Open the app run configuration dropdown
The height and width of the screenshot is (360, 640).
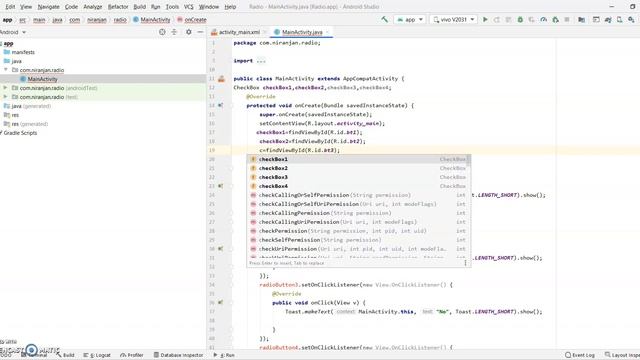coord(410,19)
